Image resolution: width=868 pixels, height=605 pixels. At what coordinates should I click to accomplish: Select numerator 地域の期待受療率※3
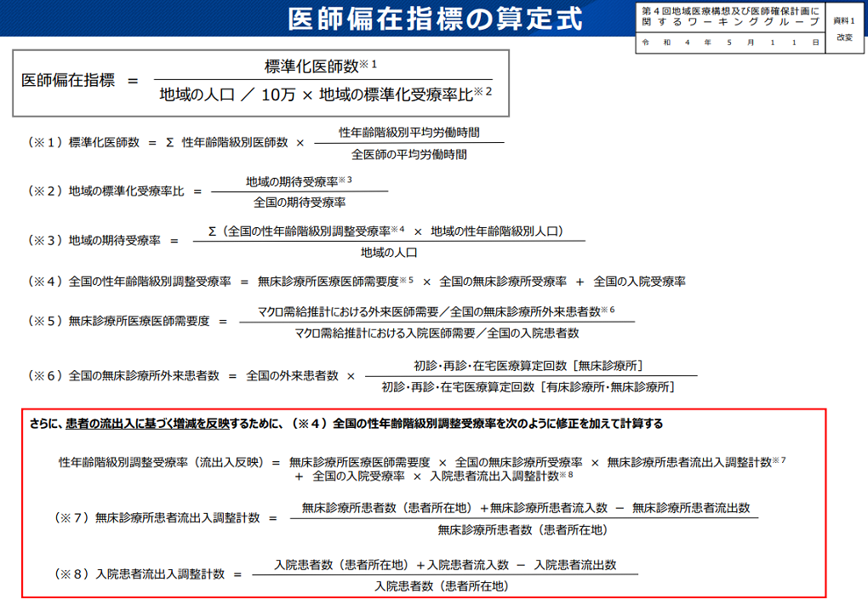pyautogui.click(x=299, y=181)
